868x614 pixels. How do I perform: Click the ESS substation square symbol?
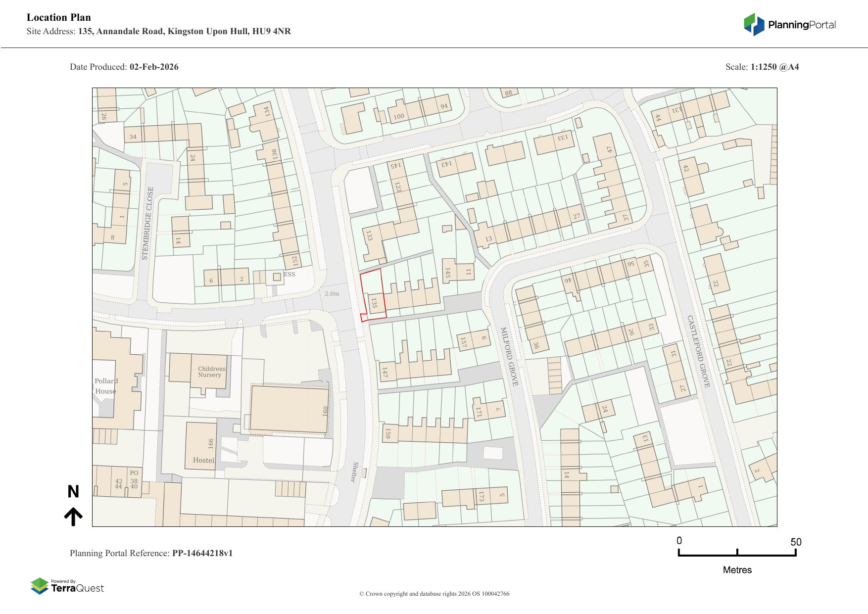coord(277,277)
